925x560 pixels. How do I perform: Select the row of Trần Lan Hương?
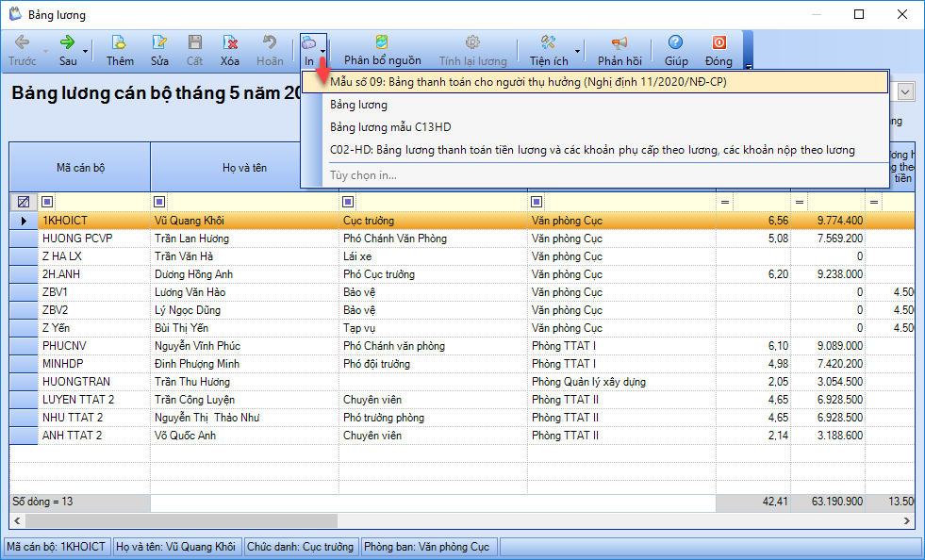pyautogui.click(x=191, y=239)
